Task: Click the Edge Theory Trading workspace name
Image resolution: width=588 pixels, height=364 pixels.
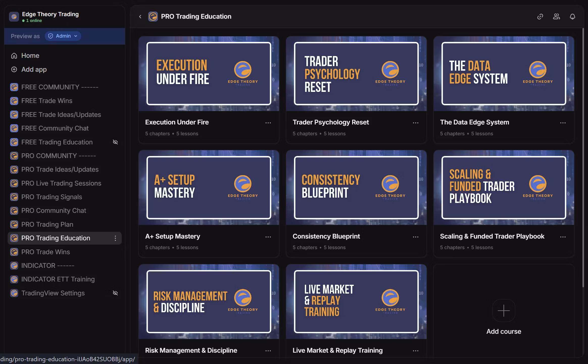Action: point(50,14)
